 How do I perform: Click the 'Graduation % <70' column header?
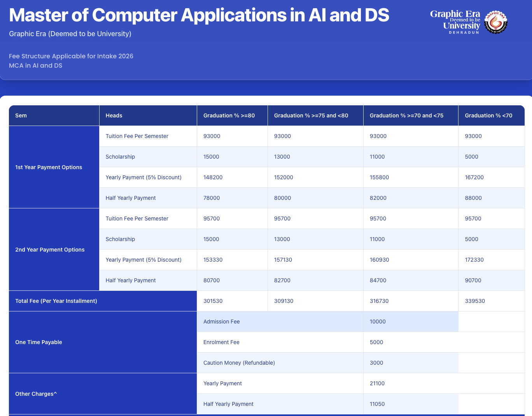[488, 115]
